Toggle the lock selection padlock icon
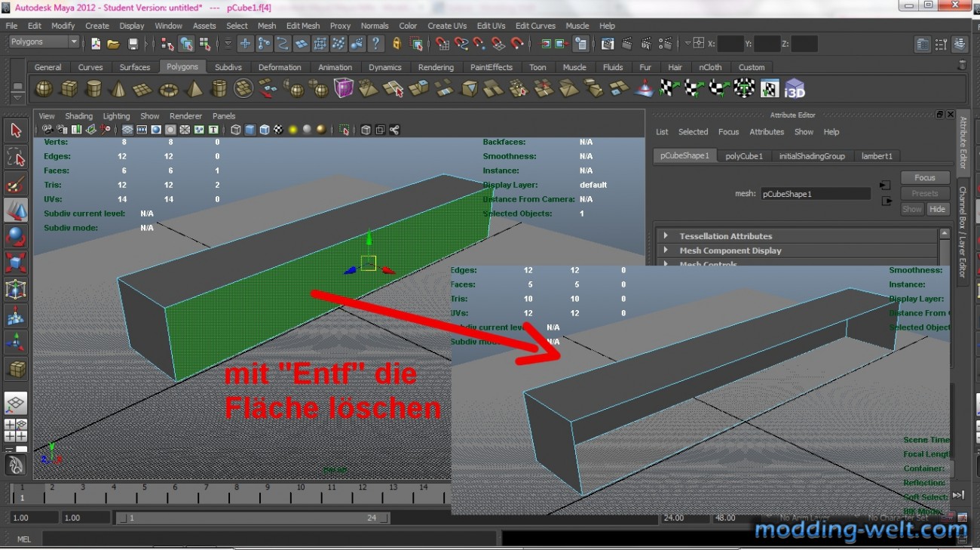980x550 pixels. [x=397, y=44]
